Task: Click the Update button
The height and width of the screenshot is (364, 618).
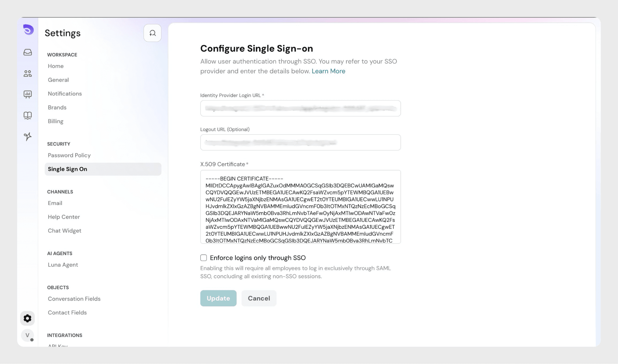Action: (218, 298)
